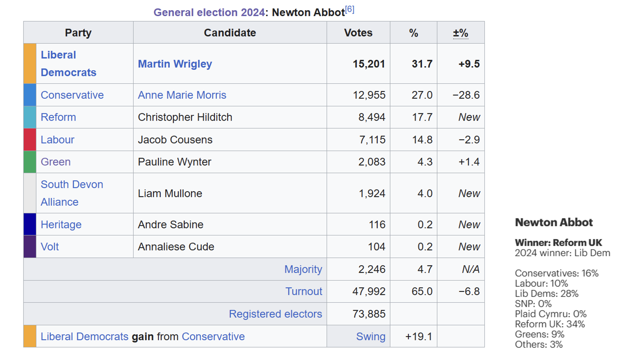Screen dimensions: 635x364
Task: Follow the Reform party link
Action: (58, 117)
